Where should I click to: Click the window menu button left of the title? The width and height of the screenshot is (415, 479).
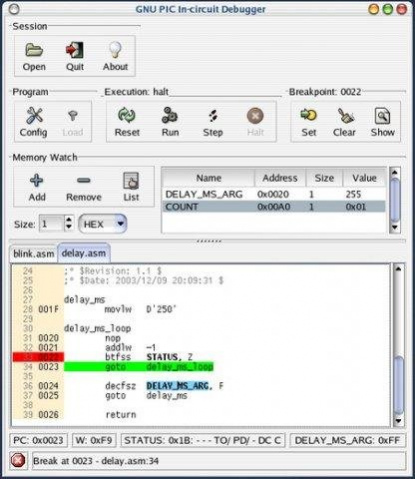pos(14,9)
